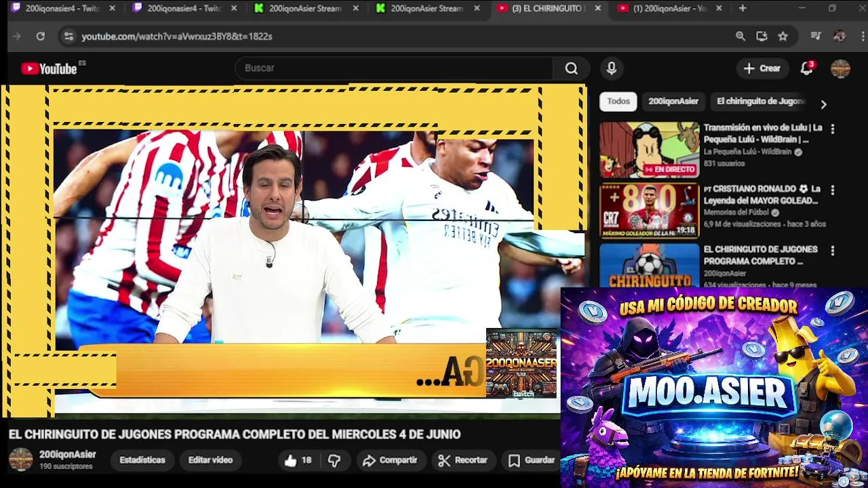Select the Todos filter chip
The height and width of the screenshot is (488, 868).
[618, 102]
